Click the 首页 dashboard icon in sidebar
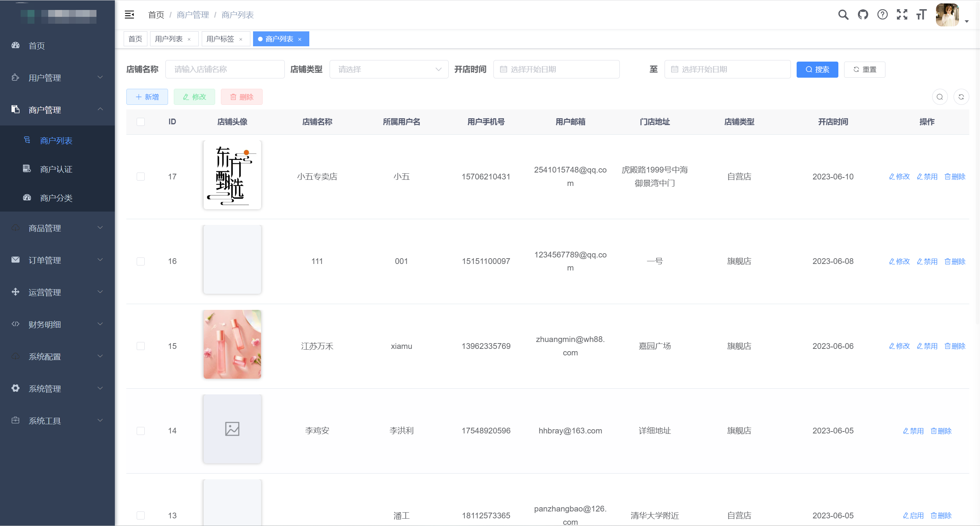 coord(15,46)
